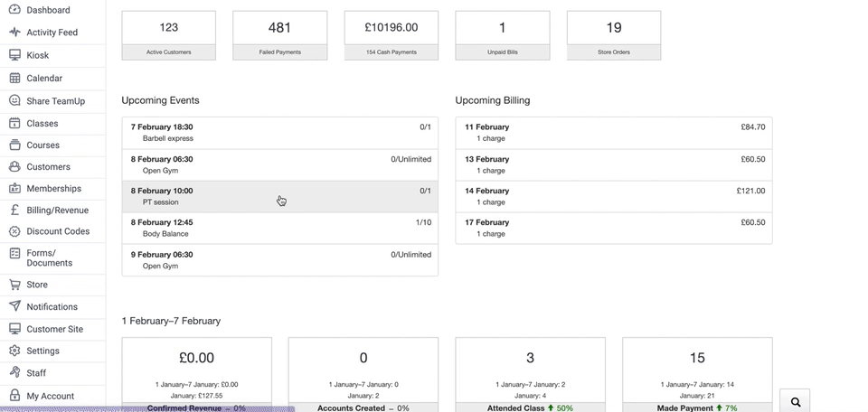Open the Customers section
Viewport: 868px width, 412px height.
point(48,167)
